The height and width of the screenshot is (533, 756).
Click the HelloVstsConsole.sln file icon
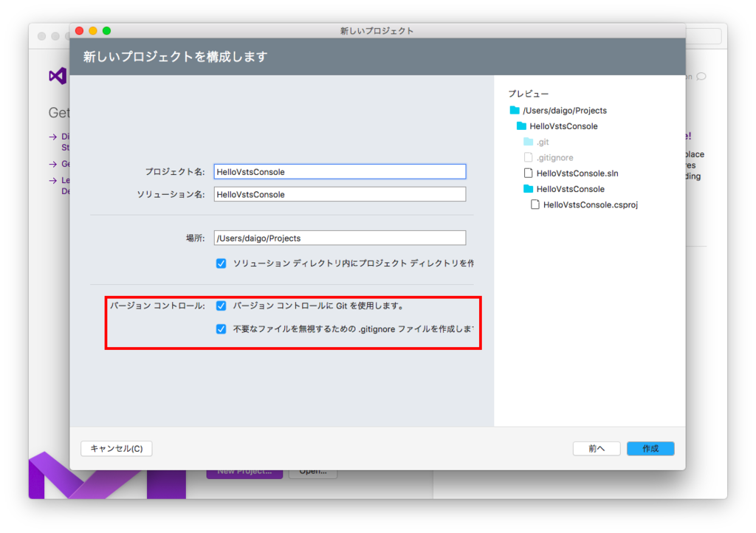click(529, 173)
